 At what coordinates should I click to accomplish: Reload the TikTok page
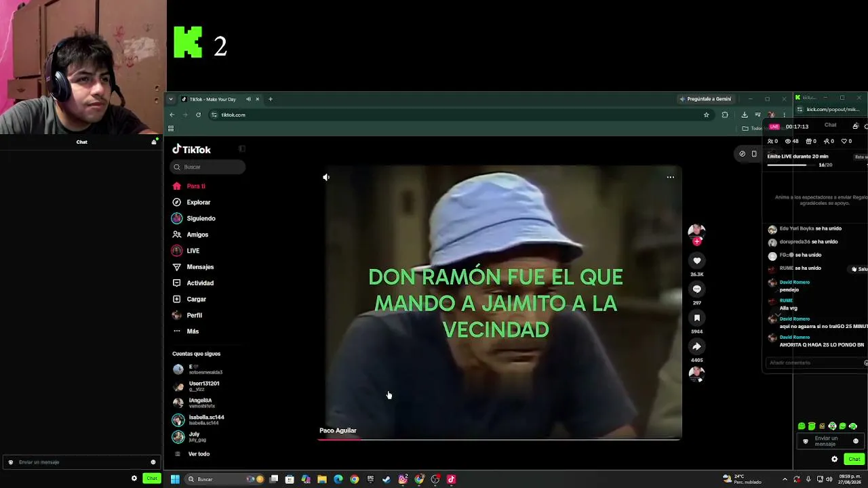point(198,115)
